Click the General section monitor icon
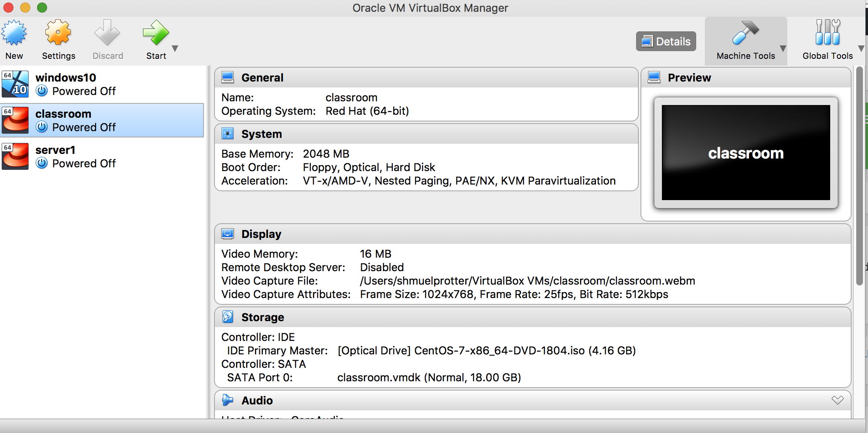Image resolution: width=868 pixels, height=433 pixels. (x=228, y=77)
